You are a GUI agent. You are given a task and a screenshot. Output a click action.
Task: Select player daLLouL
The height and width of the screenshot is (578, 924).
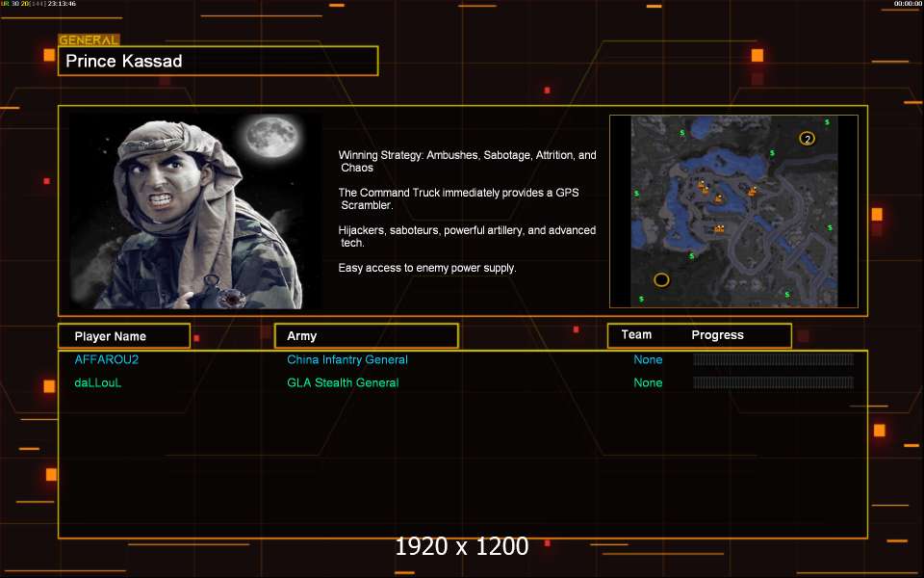point(98,382)
